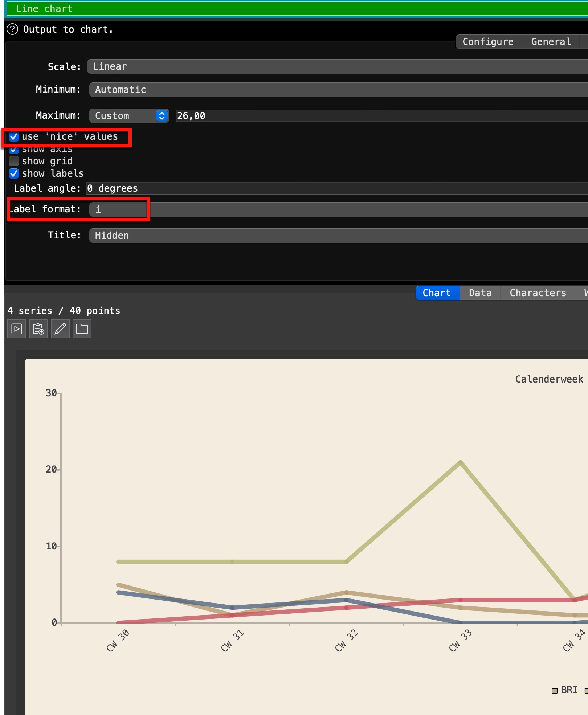The width and height of the screenshot is (588, 715).
Task: Click the play icon below series count
Action: pos(17,329)
